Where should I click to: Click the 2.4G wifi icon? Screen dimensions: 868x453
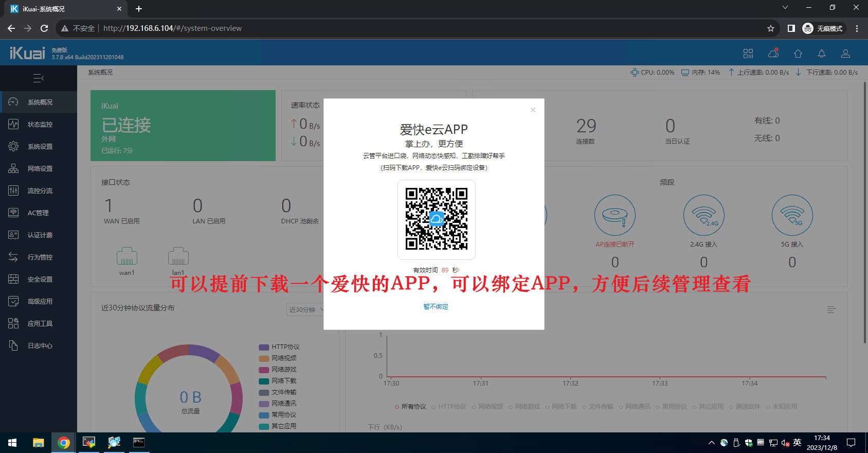pos(704,215)
